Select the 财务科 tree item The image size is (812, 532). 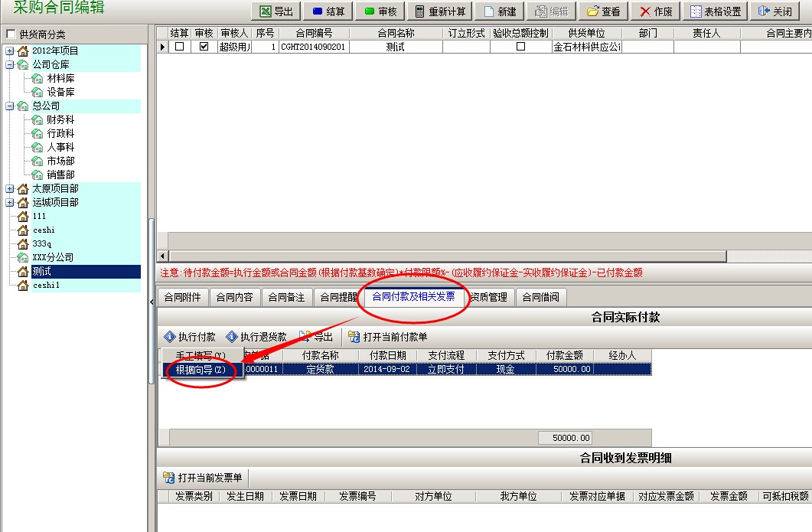click(x=60, y=120)
